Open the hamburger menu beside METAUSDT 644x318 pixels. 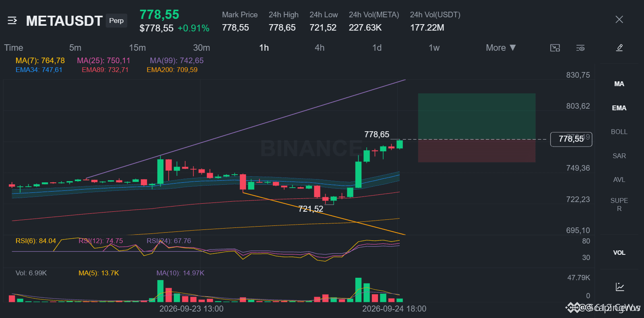tap(12, 21)
